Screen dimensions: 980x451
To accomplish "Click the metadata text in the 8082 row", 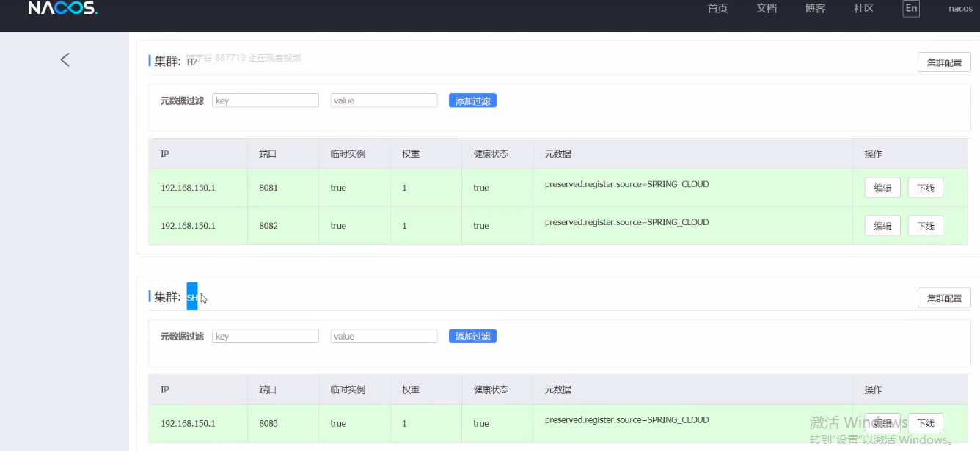I will click(626, 222).
